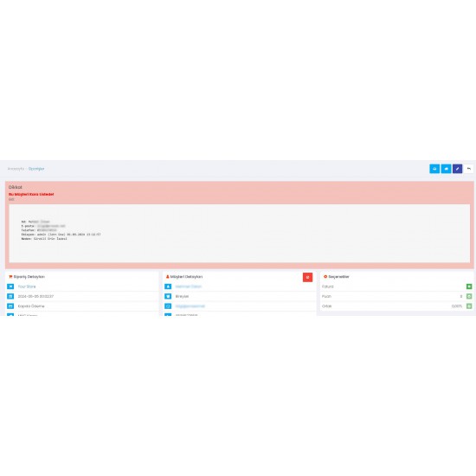Go to the Anasayfa breadcrumb
This screenshot has height=476, width=476.
tap(16, 169)
